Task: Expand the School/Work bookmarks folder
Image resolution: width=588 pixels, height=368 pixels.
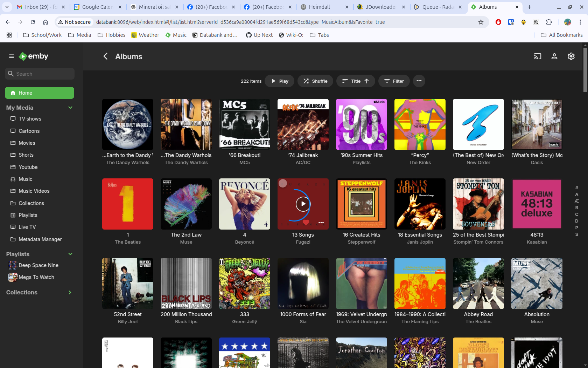Action: pyautogui.click(x=42, y=35)
